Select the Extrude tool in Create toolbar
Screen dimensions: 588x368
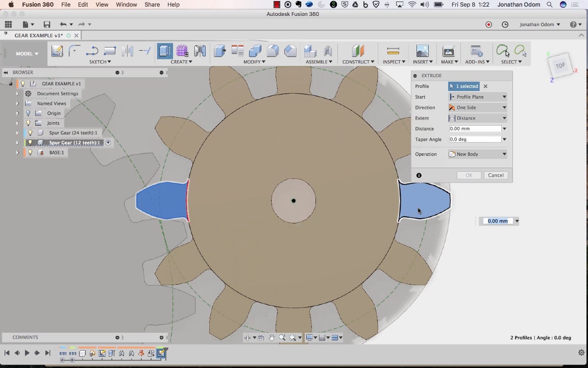point(164,51)
